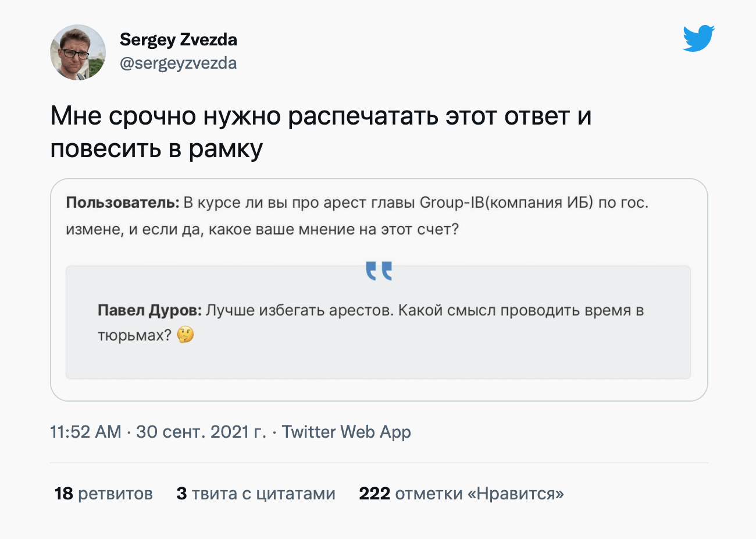Click the blue quotation marks icon
The height and width of the screenshot is (539, 756).
[x=379, y=271]
